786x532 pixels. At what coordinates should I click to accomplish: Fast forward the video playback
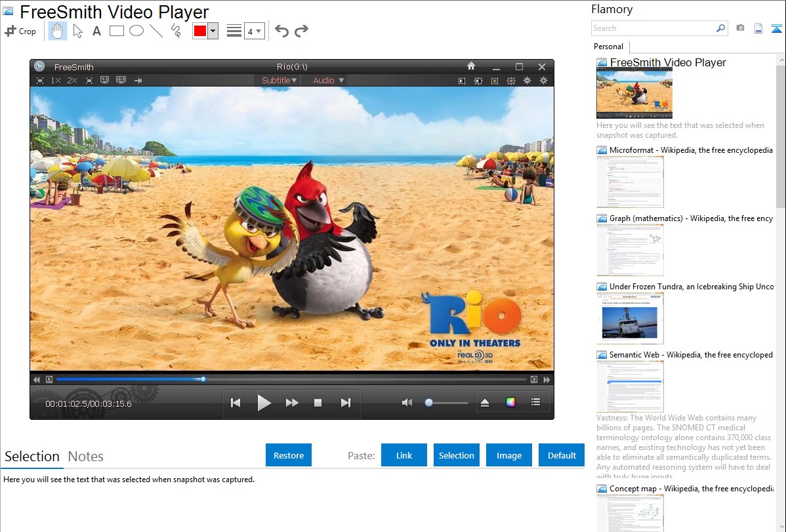click(292, 403)
